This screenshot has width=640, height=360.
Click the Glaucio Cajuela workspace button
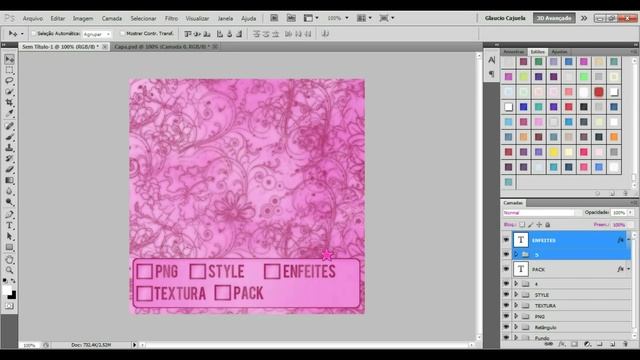[x=505, y=18]
